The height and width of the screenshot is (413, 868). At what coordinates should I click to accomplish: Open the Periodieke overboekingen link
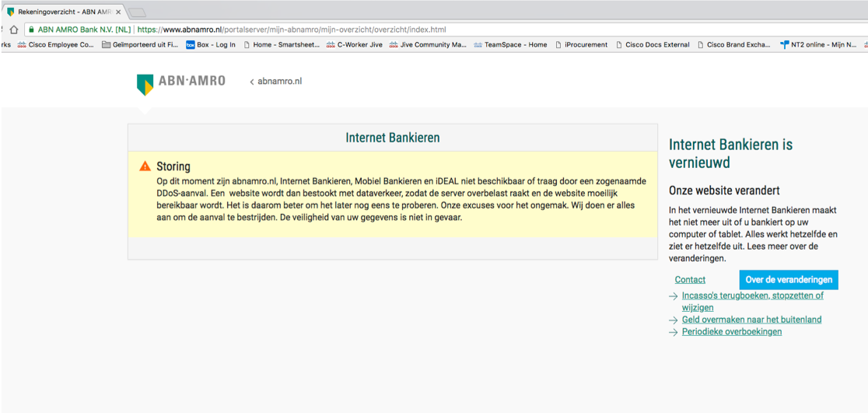click(x=732, y=331)
